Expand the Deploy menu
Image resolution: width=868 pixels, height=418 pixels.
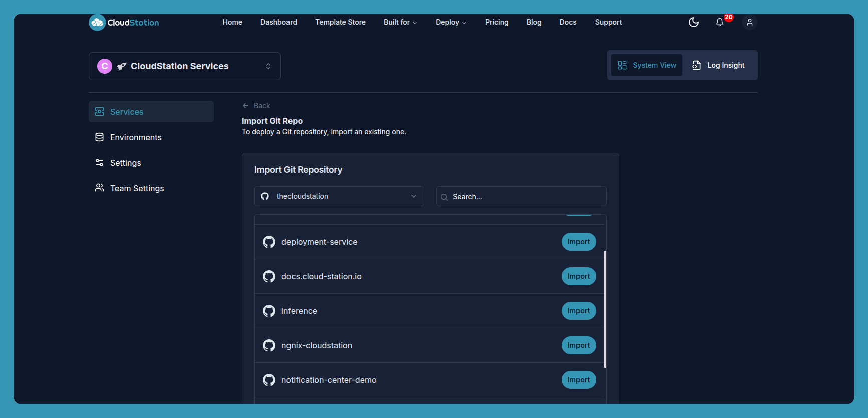(x=451, y=22)
